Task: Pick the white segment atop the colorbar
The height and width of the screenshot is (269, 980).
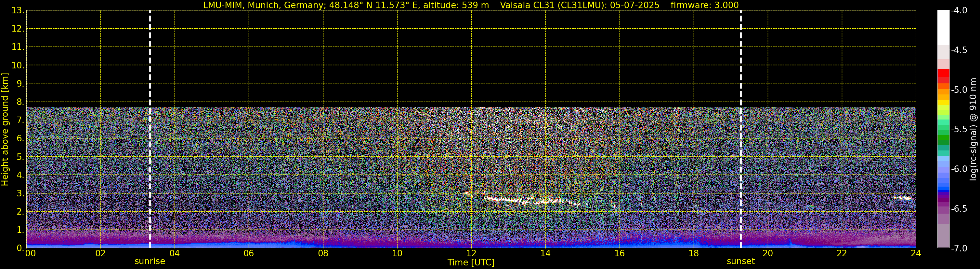Action: [943, 27]
